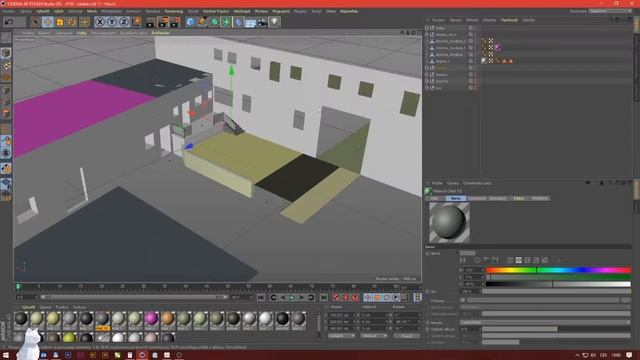Viewport: 640px width, 360px height.
Task: Click the rainbow hue slider
Action: pyautogui.click(x=558, y=270)
